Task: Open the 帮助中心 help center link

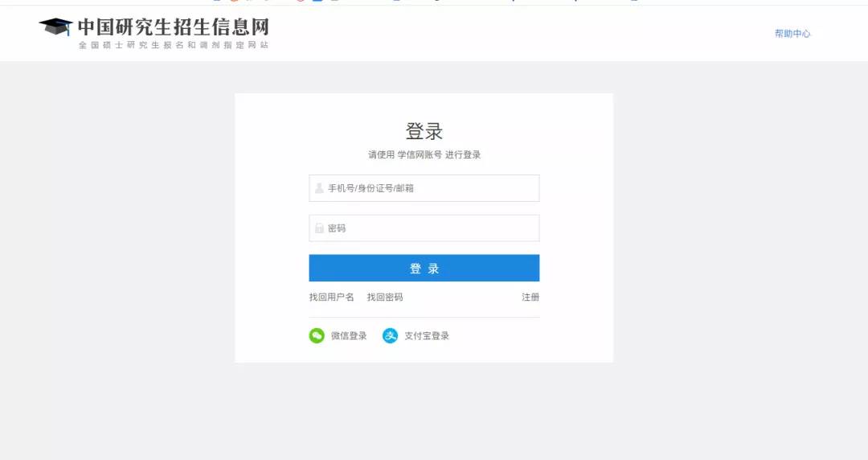Action: (x=792, y=33)
